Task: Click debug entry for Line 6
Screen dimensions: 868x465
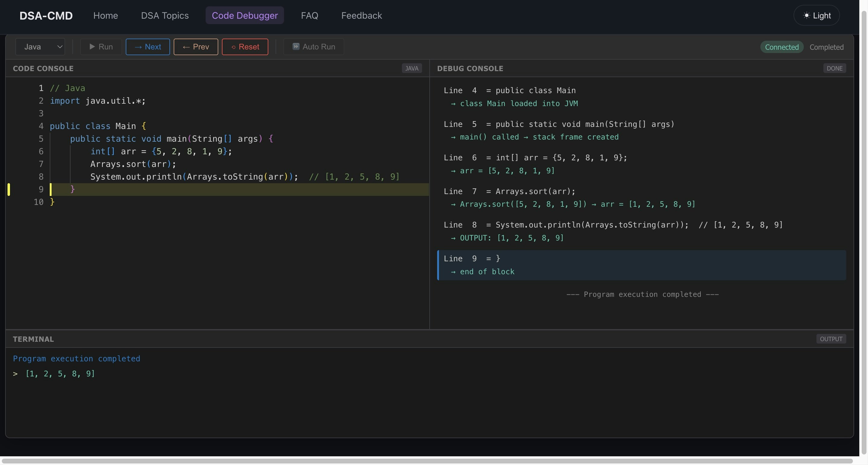Action: (x=535, y=158)
